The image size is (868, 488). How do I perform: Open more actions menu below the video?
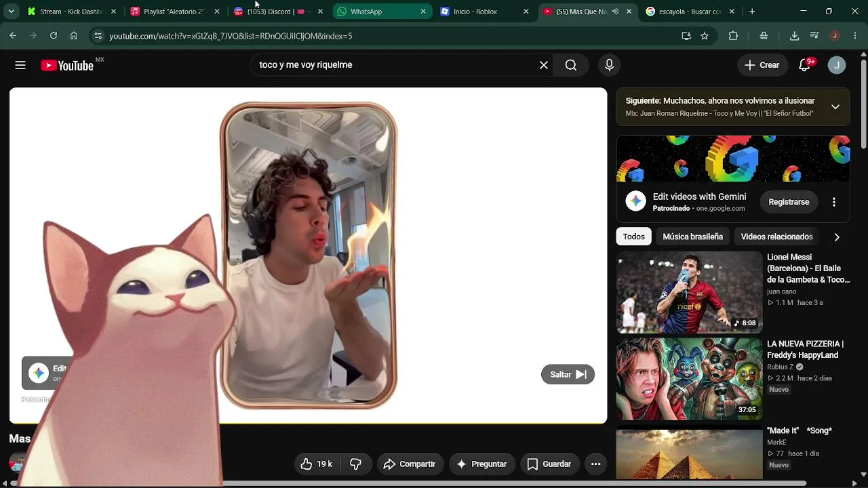click(595, 464)
